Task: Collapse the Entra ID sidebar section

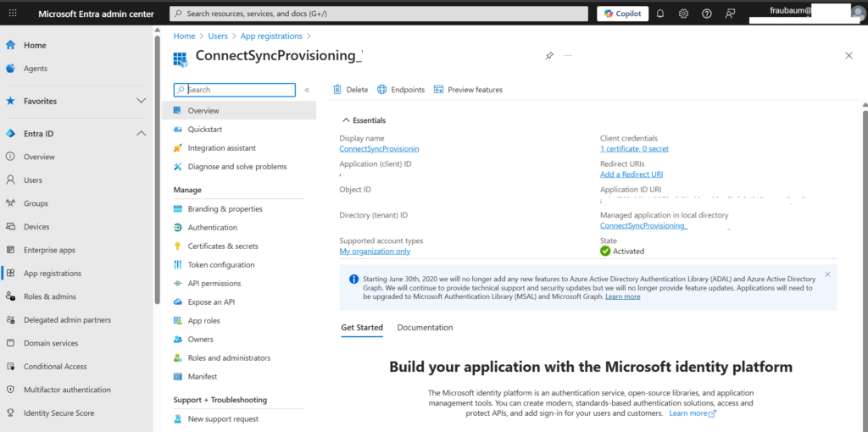Action: (x=142, y=133)
